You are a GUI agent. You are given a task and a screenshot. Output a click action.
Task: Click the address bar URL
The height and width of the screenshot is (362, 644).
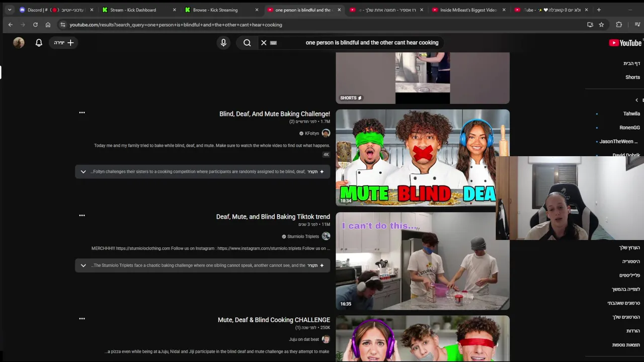[x=176, y=25]
